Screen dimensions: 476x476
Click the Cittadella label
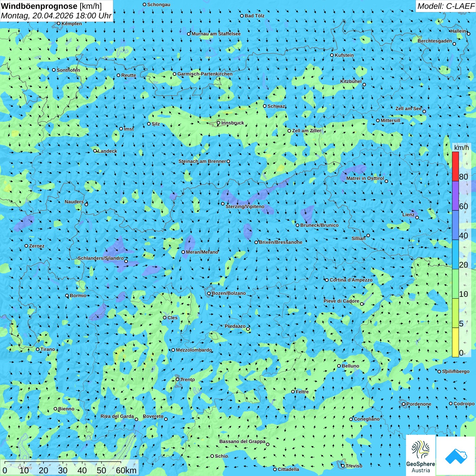click(x=288, y=469)
